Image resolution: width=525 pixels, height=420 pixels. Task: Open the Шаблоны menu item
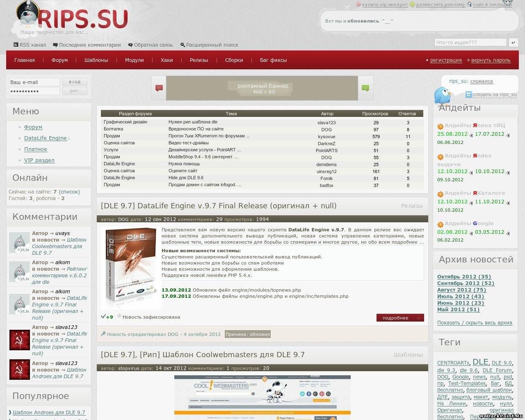point(96,60)
